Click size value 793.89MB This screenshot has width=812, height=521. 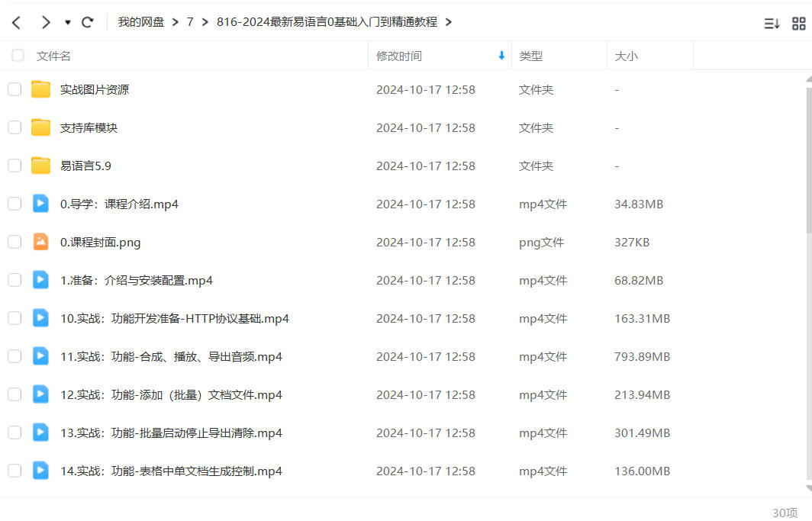point(642,356)
